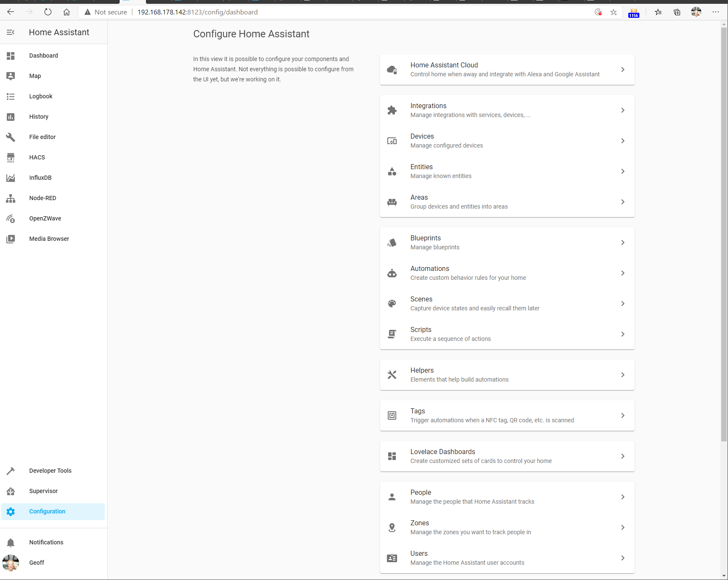The height and width of the screenshot is (580, 728).
Task: Click the HACS store icon in sidebar
Action: [x=11, y=157]
